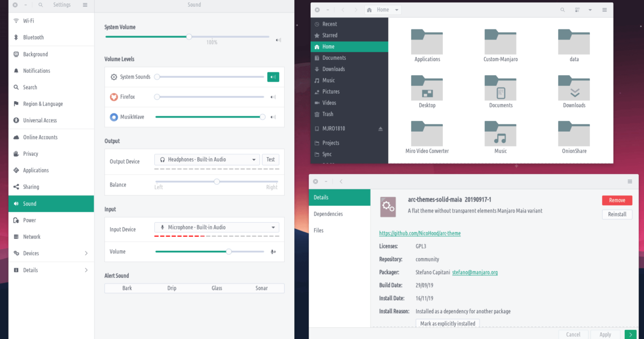
Task: Expand the Devices settings section
Action: click(86, 253)
